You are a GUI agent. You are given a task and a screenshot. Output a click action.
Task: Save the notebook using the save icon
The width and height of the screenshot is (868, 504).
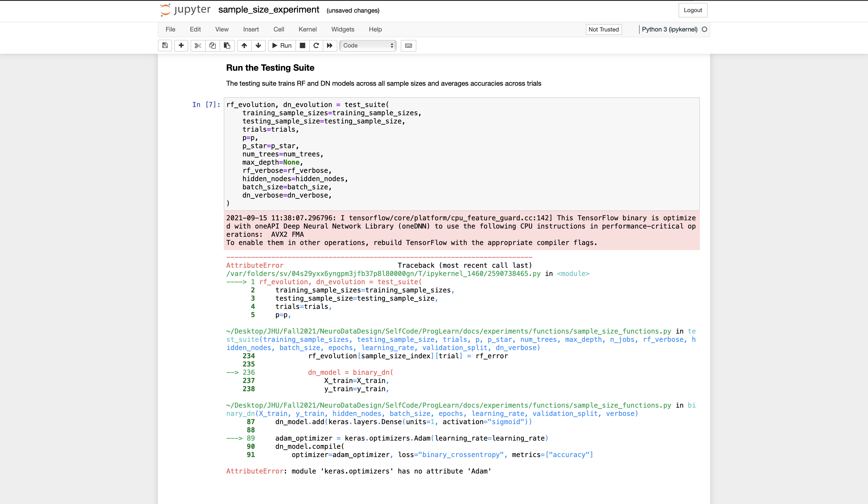(x=165, y=46)
